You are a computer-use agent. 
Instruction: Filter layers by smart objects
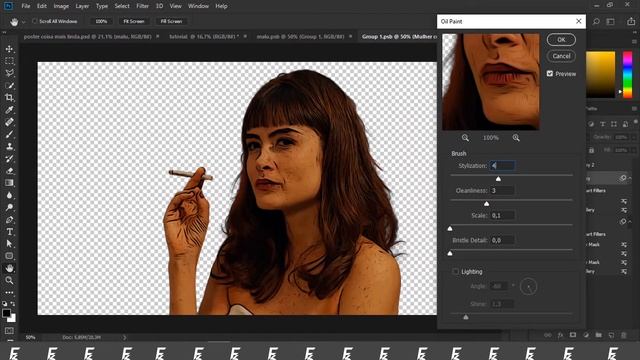pos(625,124)
